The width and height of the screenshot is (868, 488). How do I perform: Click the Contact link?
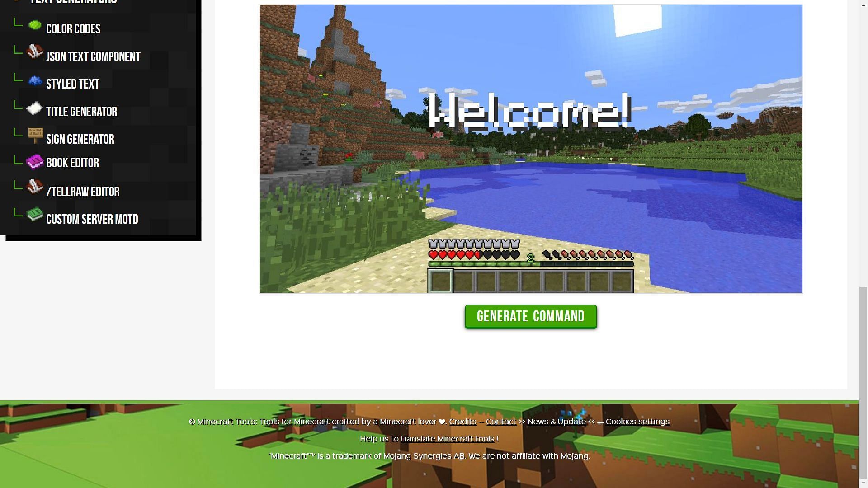click(501, 422)
